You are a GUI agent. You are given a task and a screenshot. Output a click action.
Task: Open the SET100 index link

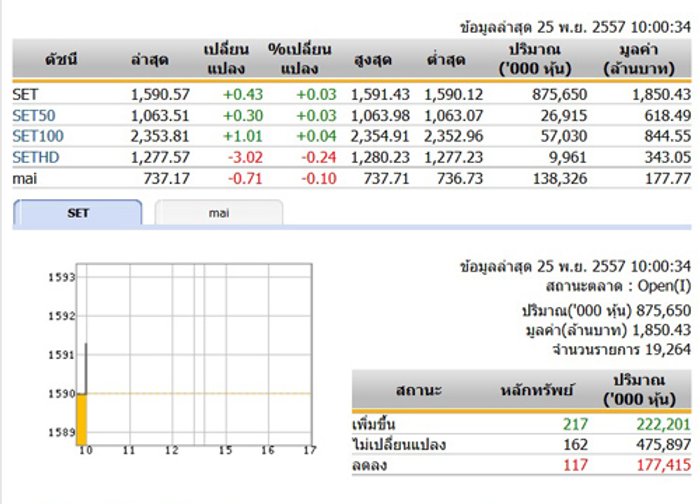point(38,136)
